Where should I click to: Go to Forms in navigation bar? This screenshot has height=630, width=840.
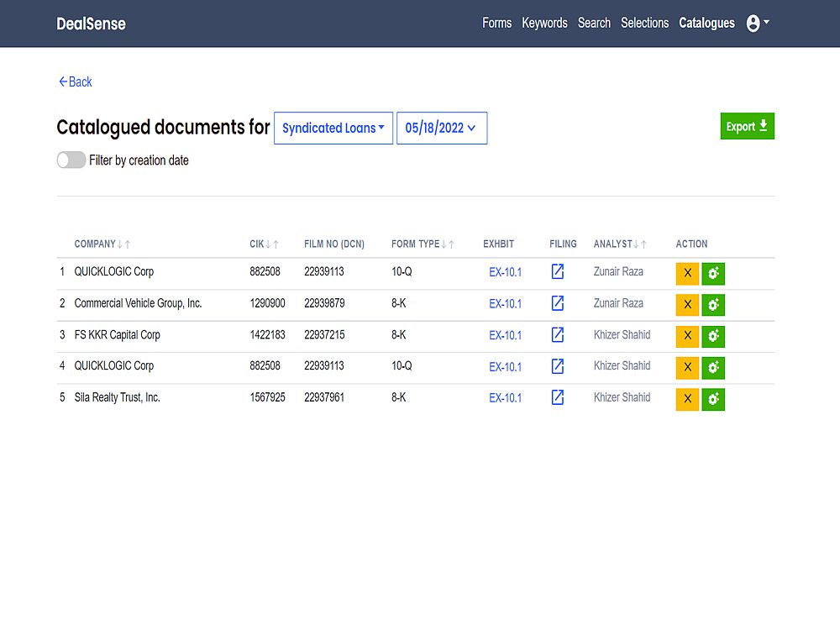click(x=496, y=23)
